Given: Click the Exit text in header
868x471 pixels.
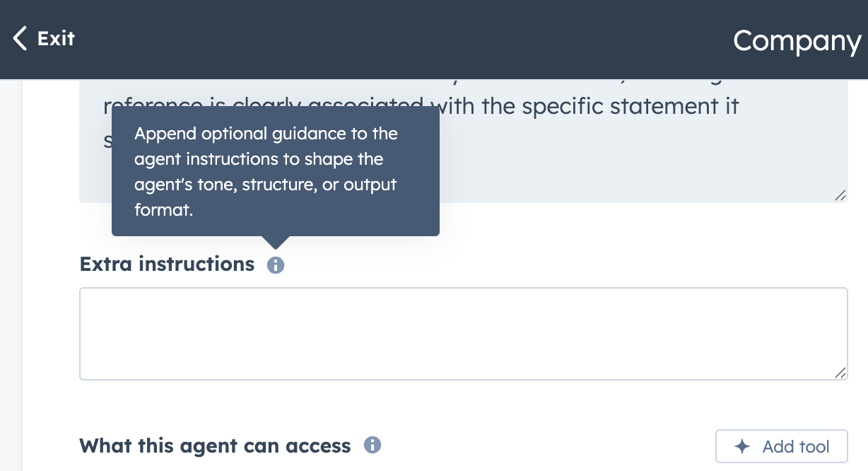Looking at the screenshot, I should 56,38.
